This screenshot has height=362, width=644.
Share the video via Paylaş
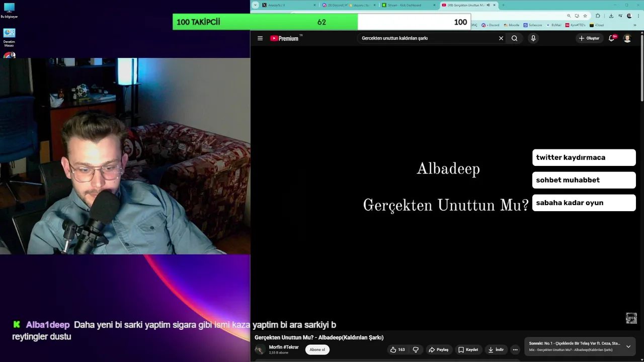pyautogui.click(x=438, y=349)
